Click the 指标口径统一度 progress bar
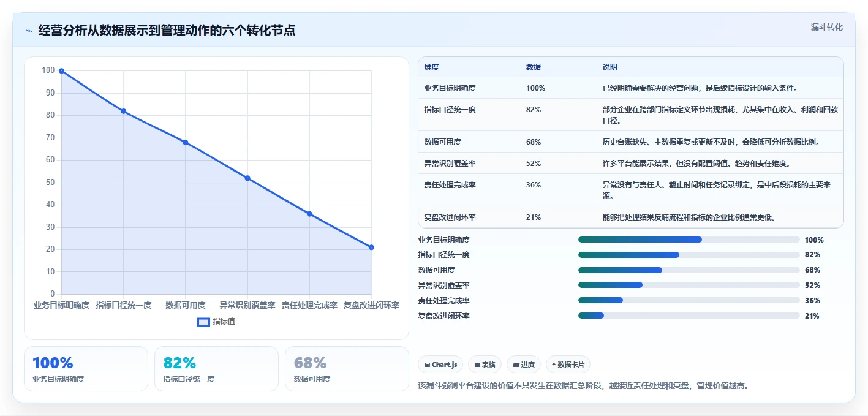 pyautogui.click(x=689, y=255)
